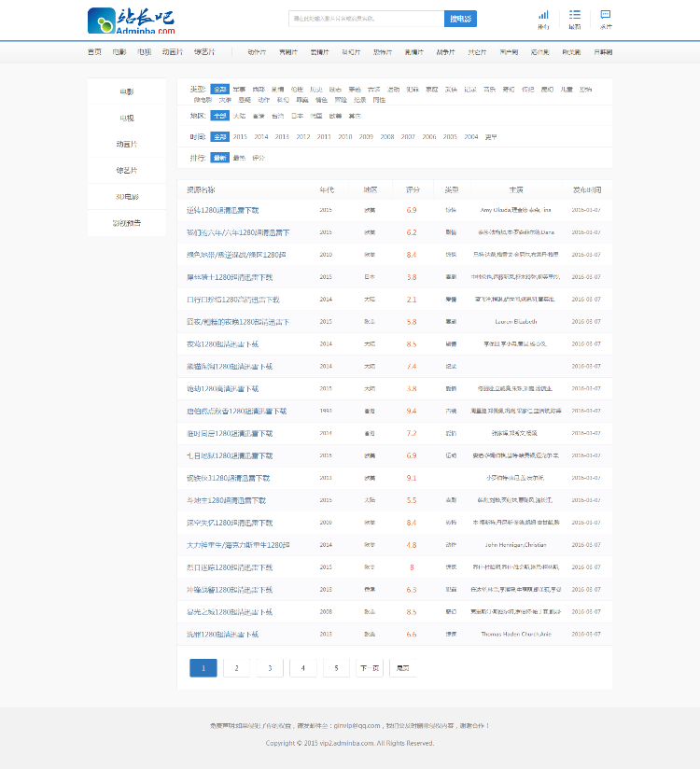The image size is (700, 769).
Task: Click the speech-bubble request icon
Action: point(606,15)
